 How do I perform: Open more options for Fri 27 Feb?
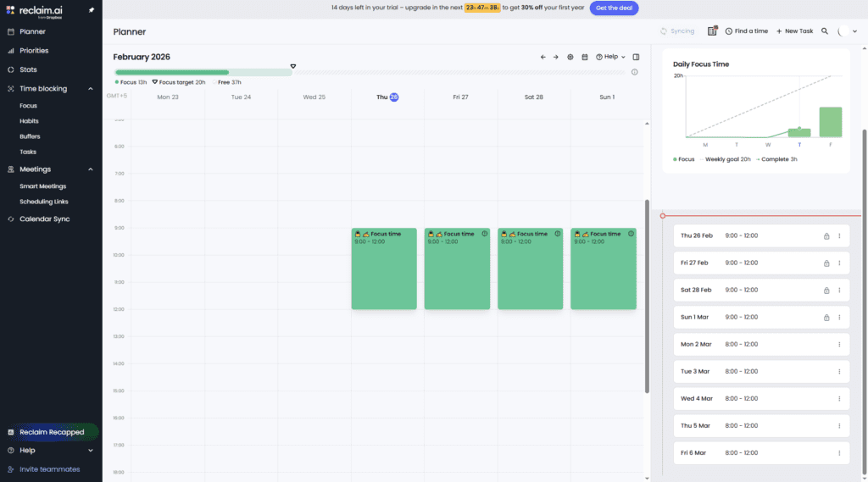tap(839, 263)
